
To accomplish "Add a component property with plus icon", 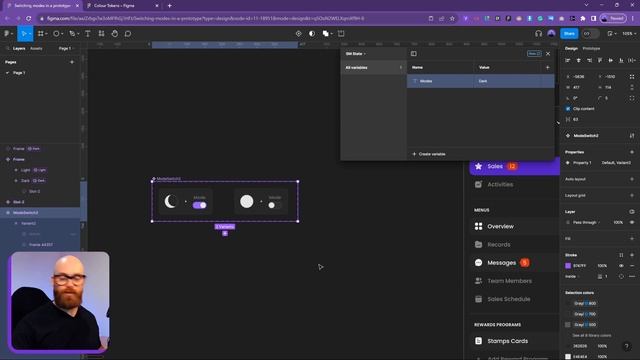I will [632, 152].
